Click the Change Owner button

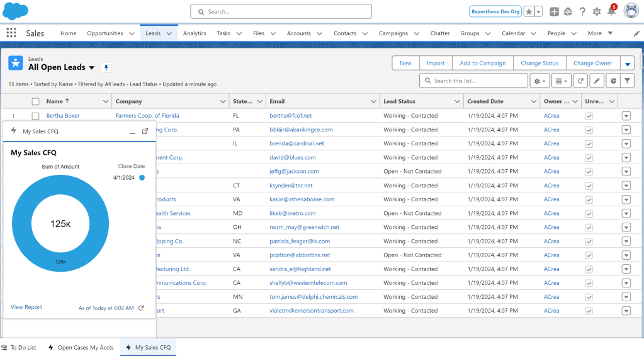[x=592, y=63]
